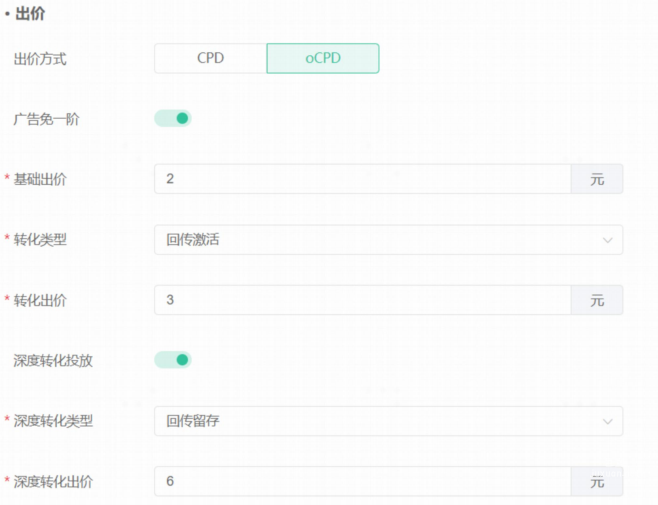Click the 深度转化类型 field label
658x505 pixels.
53,421
